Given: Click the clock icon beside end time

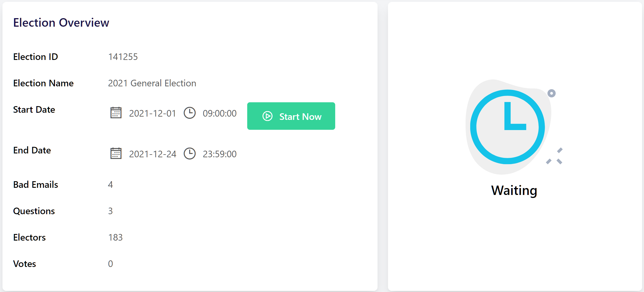Looking at the screenshot, I should (x=189, y=153).
